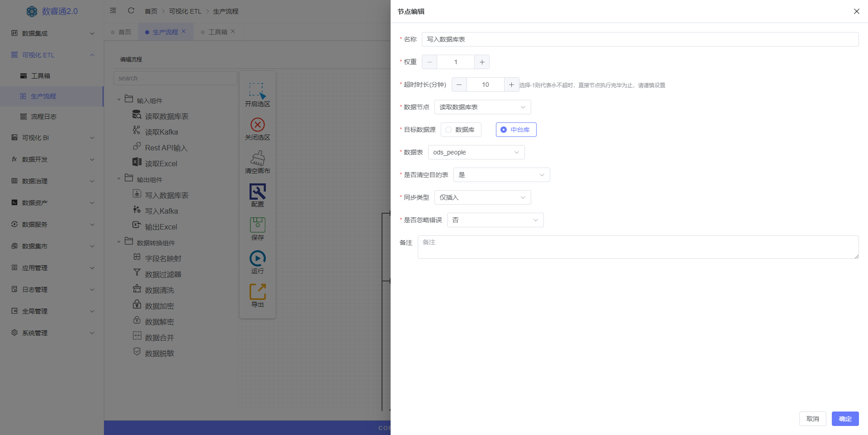Select the 中台库 radio option

(x=516, y=130)
